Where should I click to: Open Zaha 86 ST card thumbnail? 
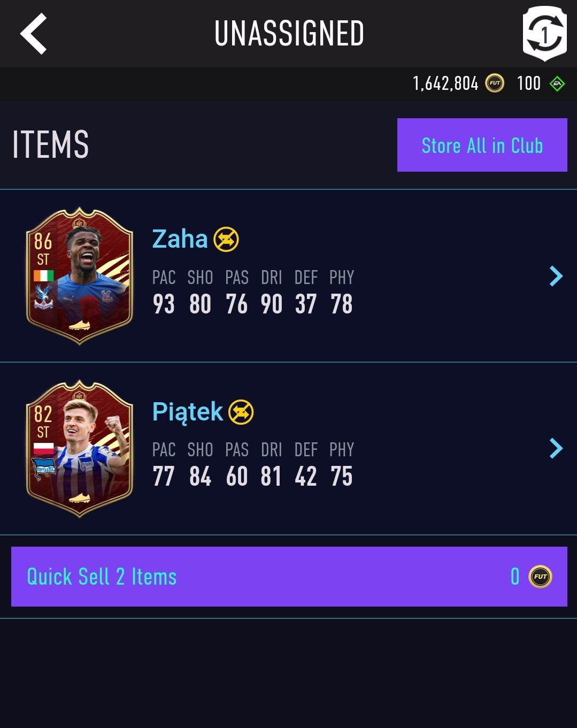[79, 276]
